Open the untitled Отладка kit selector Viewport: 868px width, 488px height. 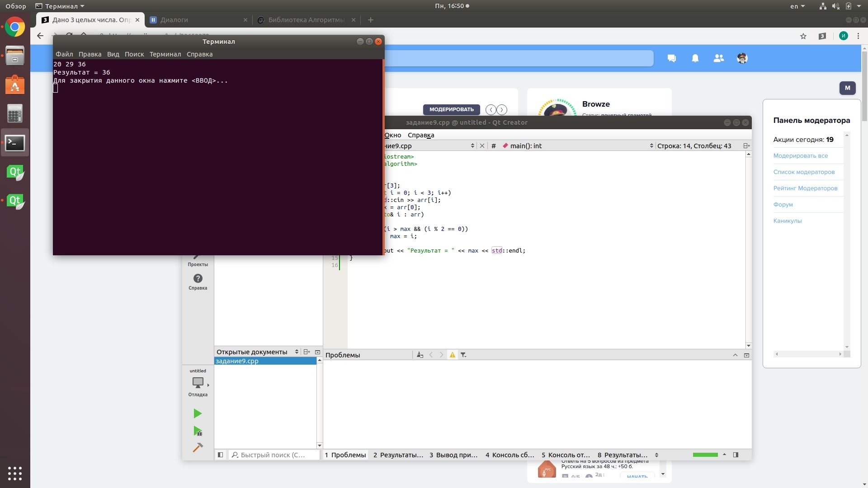[x=198, y=383]
